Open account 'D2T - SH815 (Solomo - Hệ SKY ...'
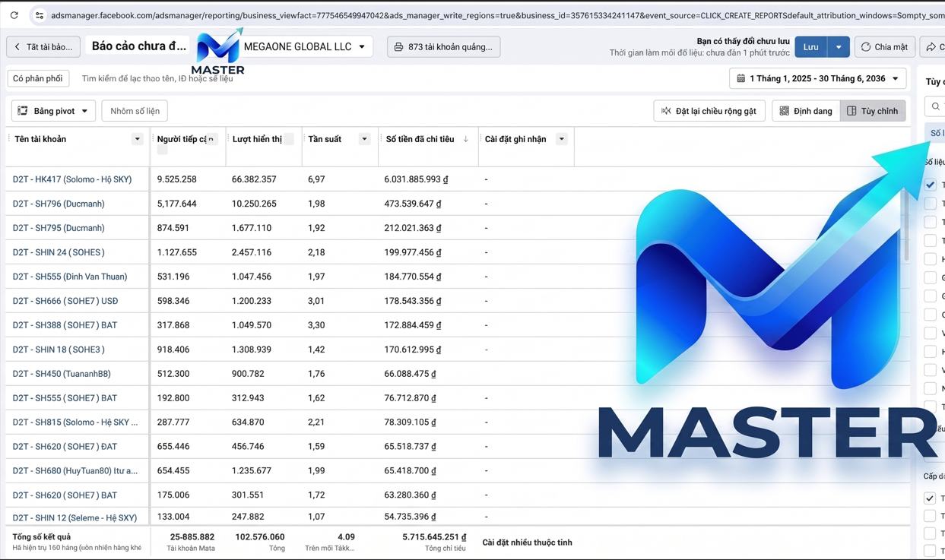This screenshot has height=560, width=945. pos(75,422)
